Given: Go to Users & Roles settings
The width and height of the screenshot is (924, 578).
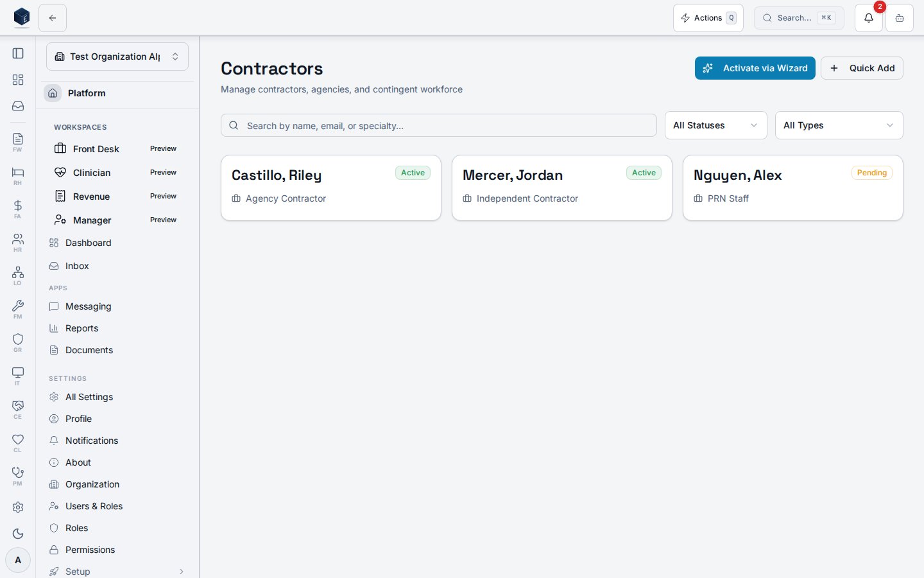Looking at the screenshot, I should (x=94, y=506).
